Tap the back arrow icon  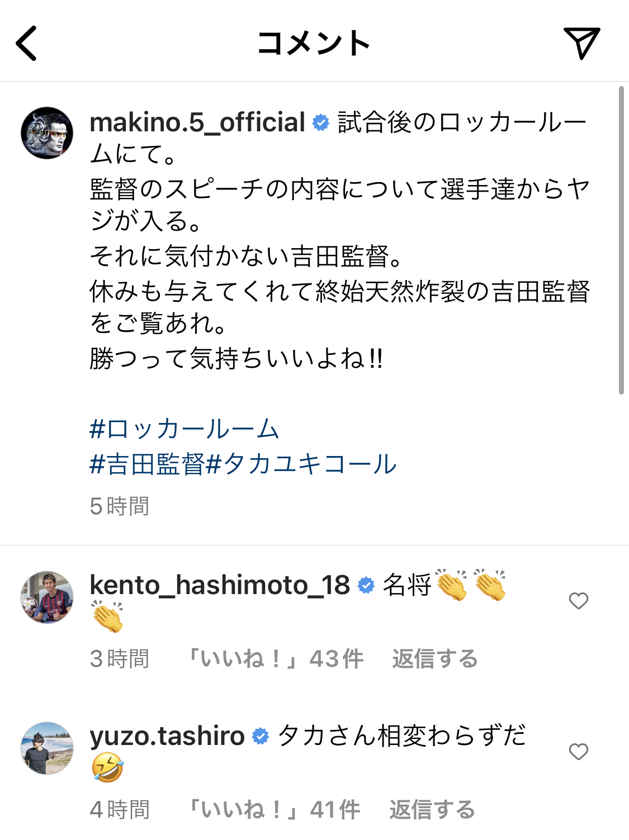(x=26, y=43)
